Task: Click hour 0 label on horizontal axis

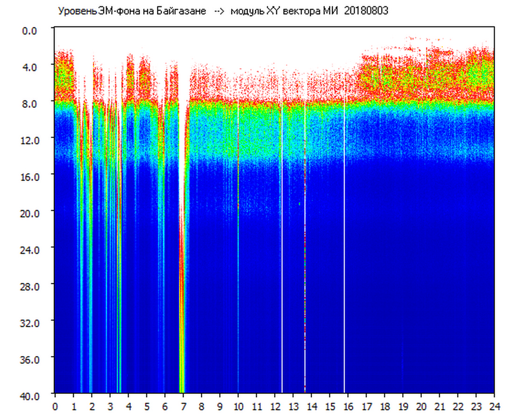Action: click(x=55, y=406)
